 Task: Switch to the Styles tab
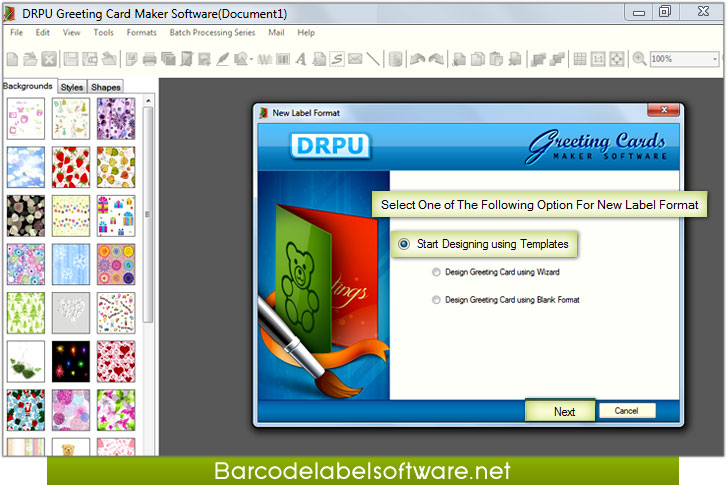[72, 87]
